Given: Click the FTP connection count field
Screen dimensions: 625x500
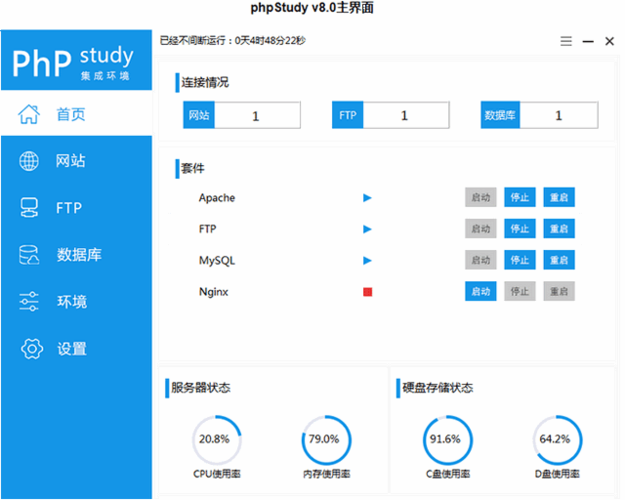Looking at the screenshot, I should 406,115.
